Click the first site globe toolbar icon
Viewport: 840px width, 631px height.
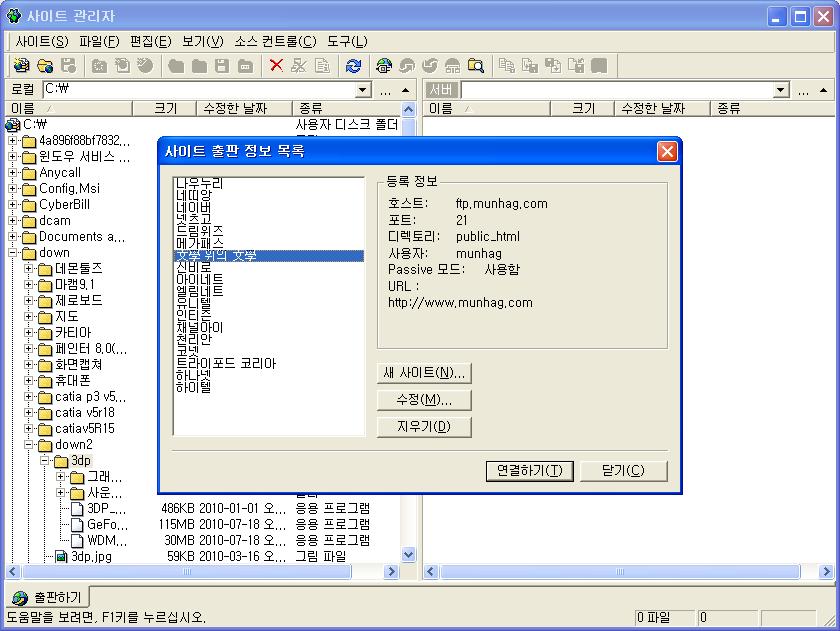pyautogui.click(x=21, y=66)
